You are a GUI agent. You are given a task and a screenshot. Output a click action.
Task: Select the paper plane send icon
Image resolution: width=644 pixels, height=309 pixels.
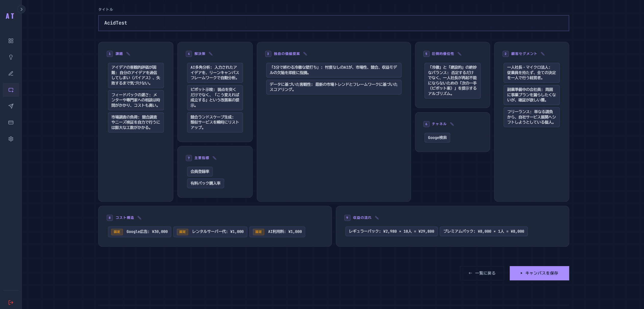tap(11, 106)
